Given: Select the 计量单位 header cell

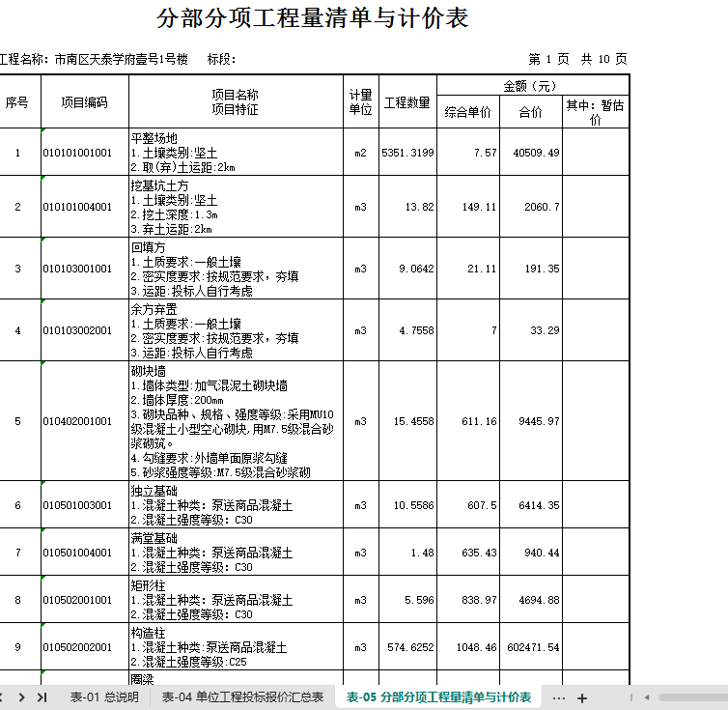Looking at the screenshot, I should [361, 101].
